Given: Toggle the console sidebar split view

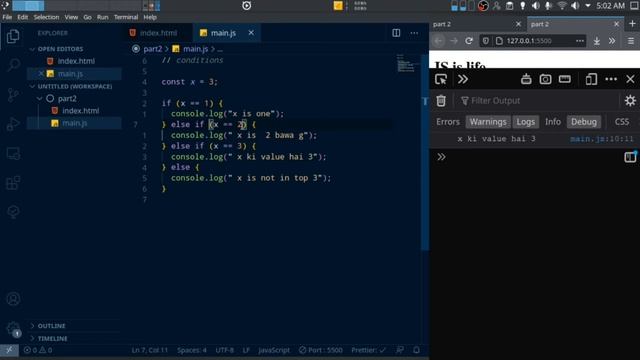Looking at the screenshot, I should pyautogui.click(x=630, y=157).
